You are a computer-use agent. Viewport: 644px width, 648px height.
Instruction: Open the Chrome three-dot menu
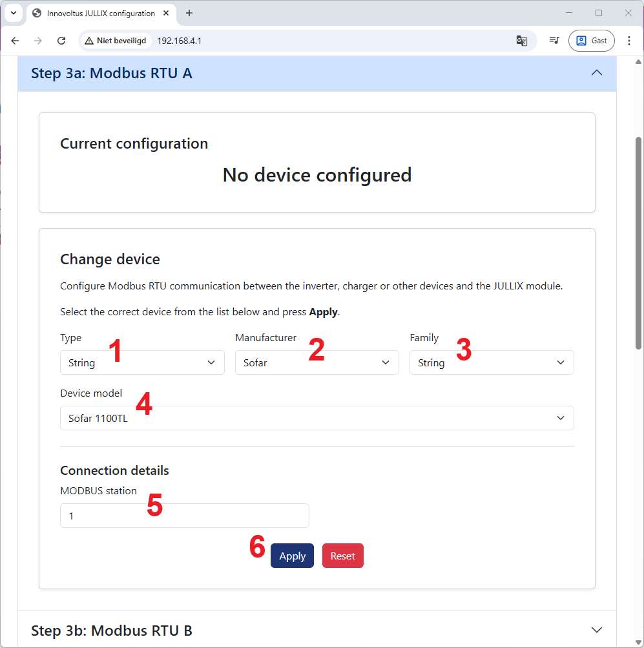click(629, 41)
